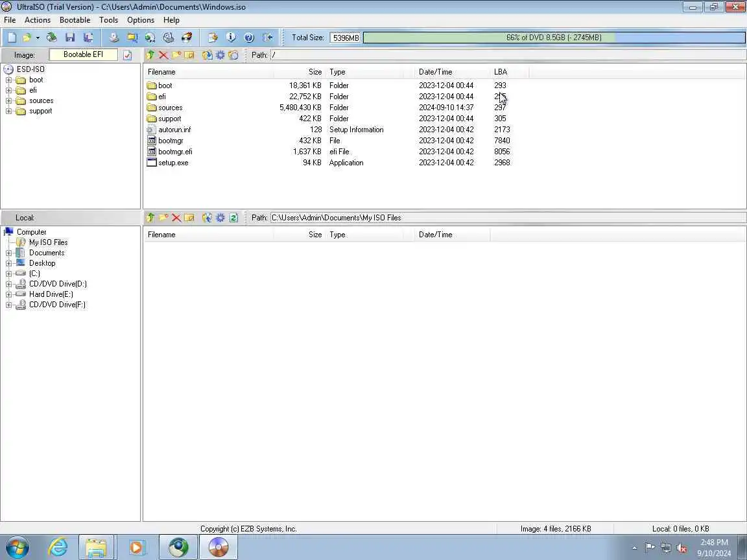The width and height of the screenshot is (747, 560).
Task: Expand Documents node in Local tree
Action: [x=8, y=253]
